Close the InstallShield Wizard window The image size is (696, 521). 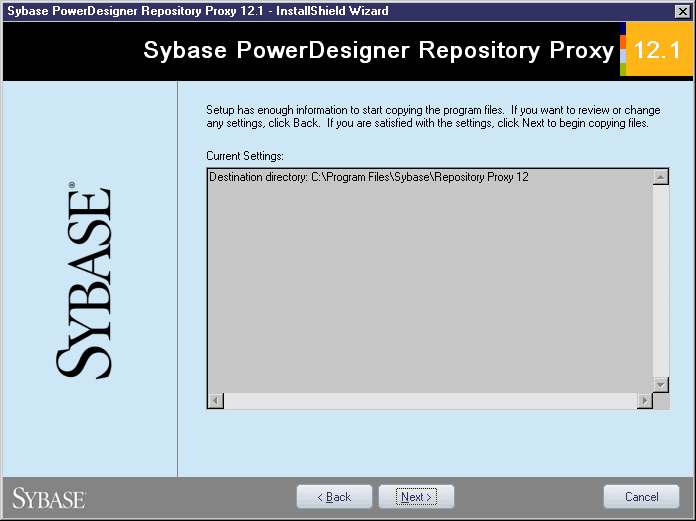682,11
